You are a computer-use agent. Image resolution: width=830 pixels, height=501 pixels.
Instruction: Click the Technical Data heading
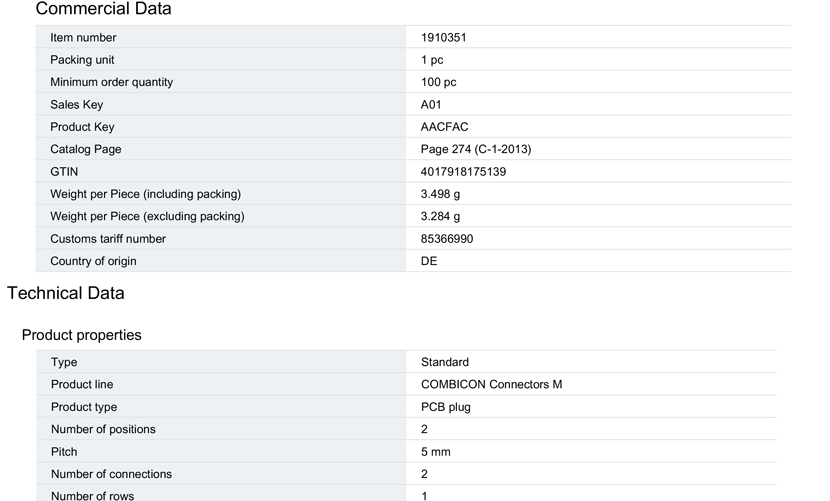point(66,293)
